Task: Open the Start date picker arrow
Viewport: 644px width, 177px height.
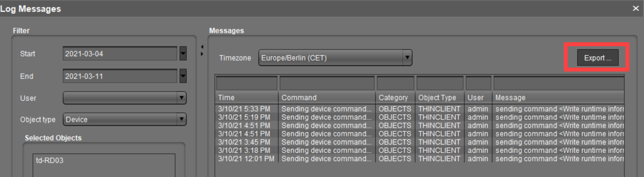Action: click(183, 53)
